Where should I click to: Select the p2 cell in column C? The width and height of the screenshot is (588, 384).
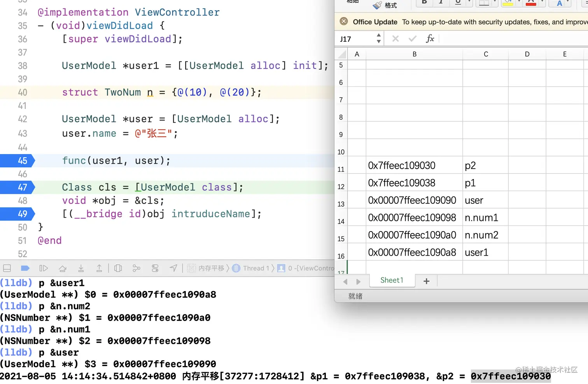[486, 165]
